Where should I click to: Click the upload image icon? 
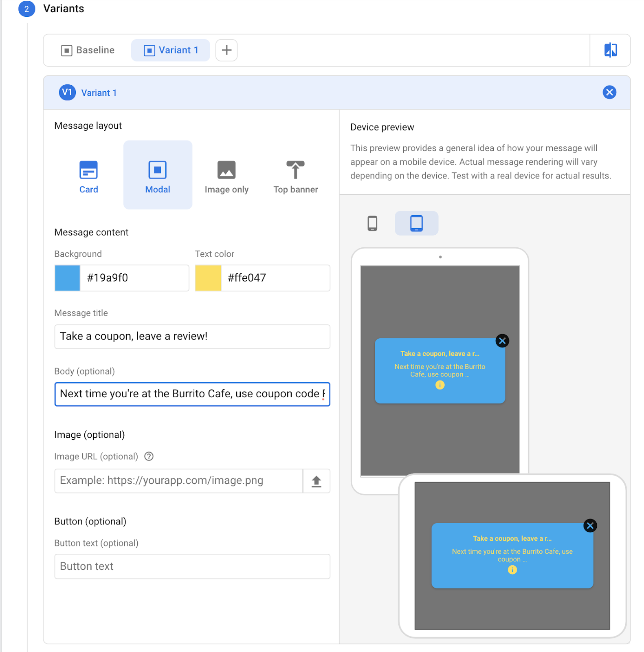point(316,481)
